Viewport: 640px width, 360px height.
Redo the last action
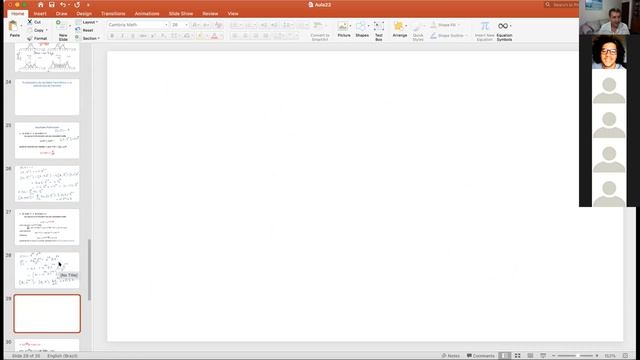(x=77, y=5)
